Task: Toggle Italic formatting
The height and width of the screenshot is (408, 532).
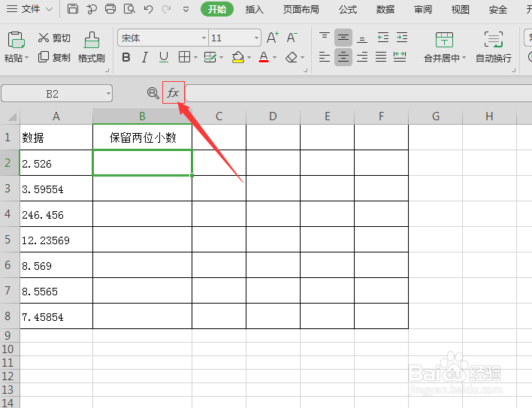Action: click(x=145, y=57)
